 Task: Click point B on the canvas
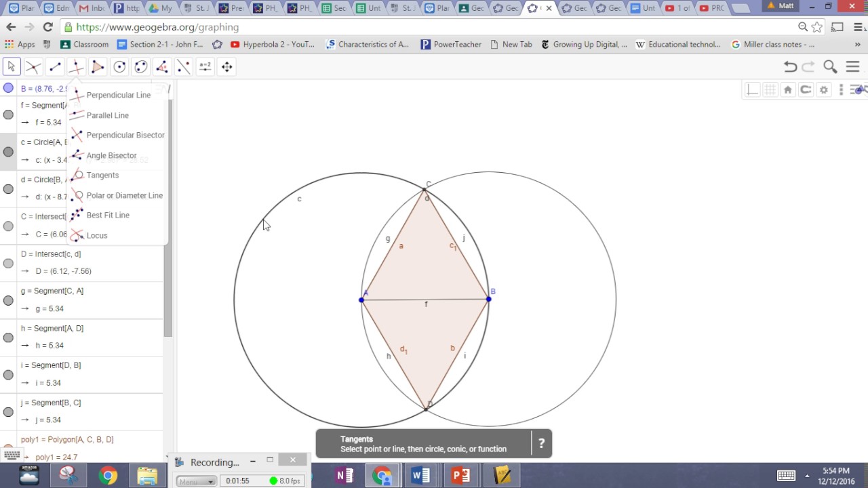click(488, 299)
